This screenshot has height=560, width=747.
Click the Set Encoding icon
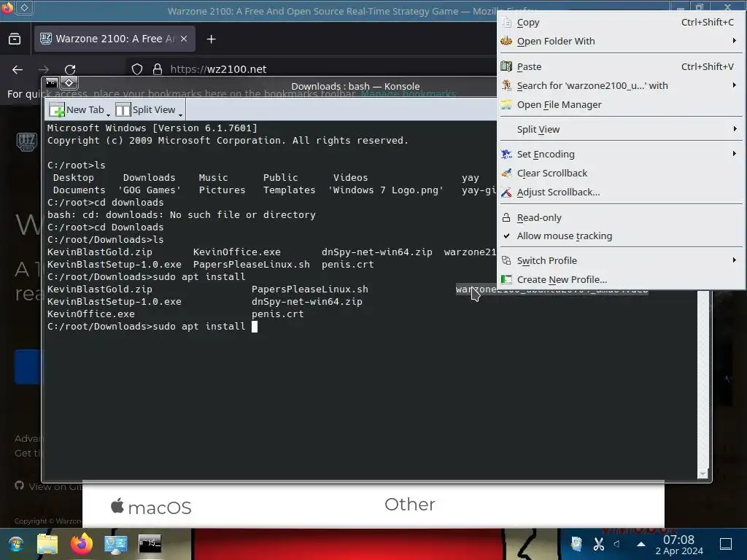506,155
